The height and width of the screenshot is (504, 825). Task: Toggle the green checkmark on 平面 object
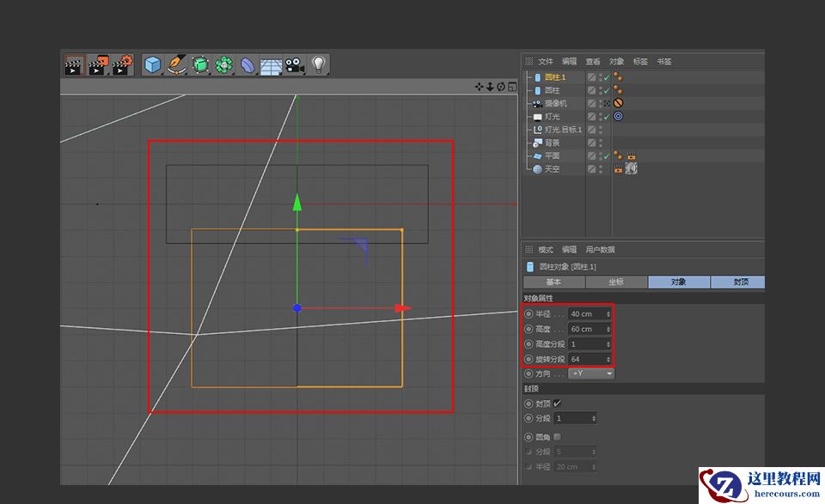pyautogui.click(x=607, y=155)
